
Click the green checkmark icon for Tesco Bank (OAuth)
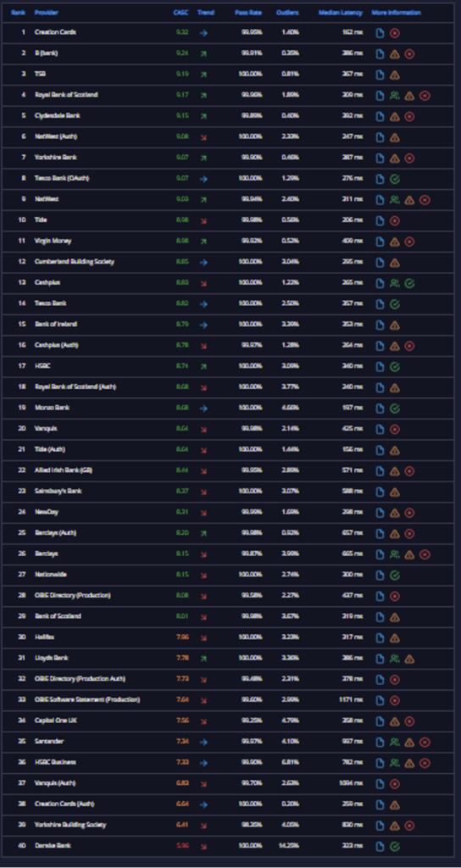(395, 180)
